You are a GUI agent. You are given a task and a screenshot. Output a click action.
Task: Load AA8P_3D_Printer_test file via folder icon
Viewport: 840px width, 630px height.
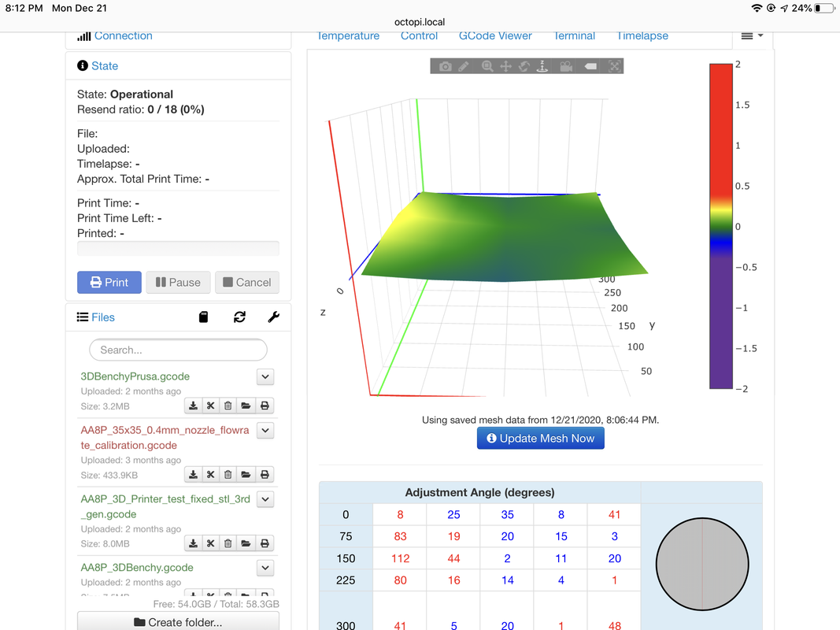(246, 543)
